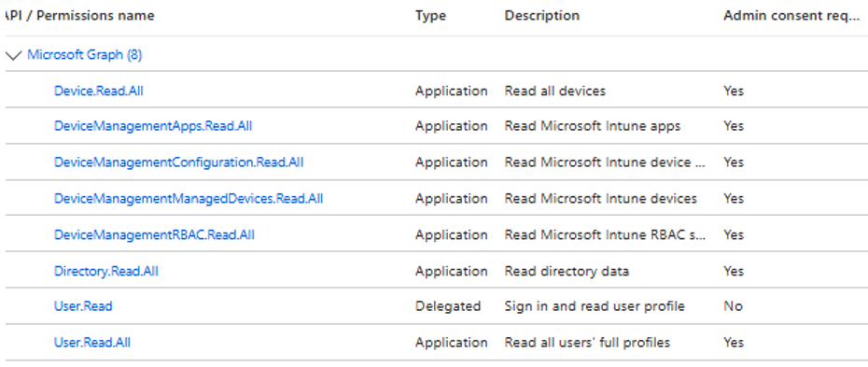Screen dimensions: 868x367
Task: Click 'Yes' admin consent in DeviceManagementConfiguration.Read.All row
Action: pyautogui.click(x=734, y=162)
